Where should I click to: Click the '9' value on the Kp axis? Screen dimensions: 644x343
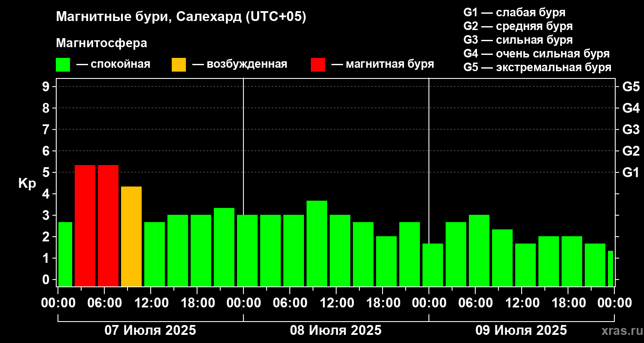[46, 87]
